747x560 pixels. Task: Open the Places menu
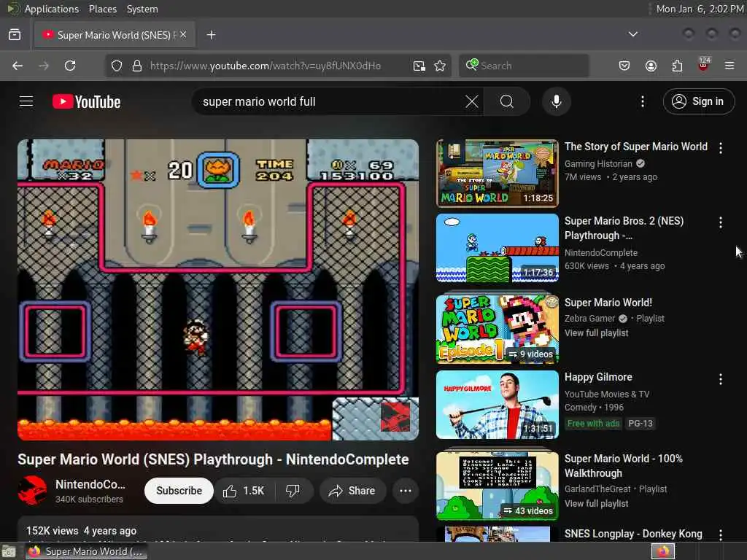[x=103, y=9]
